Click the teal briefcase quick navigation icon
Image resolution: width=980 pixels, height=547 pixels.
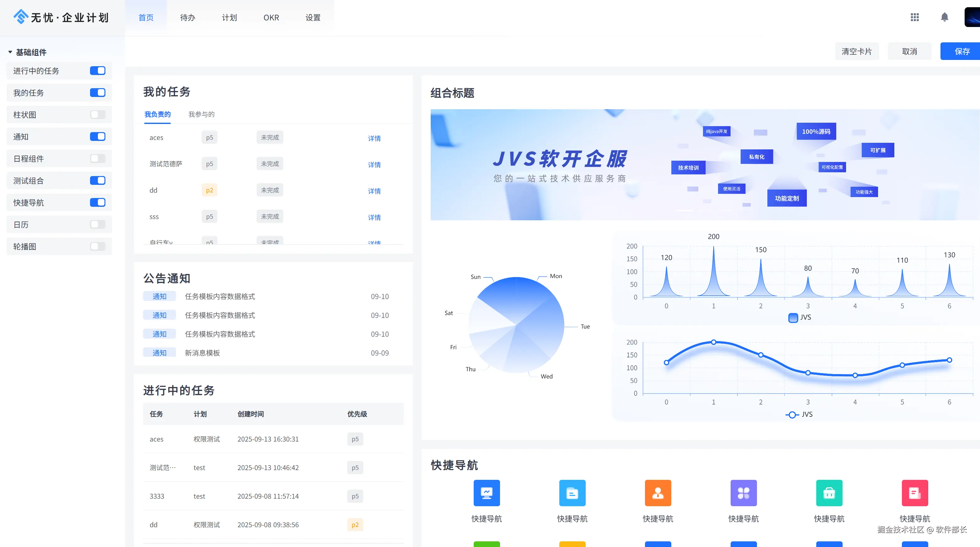[829, 493]
